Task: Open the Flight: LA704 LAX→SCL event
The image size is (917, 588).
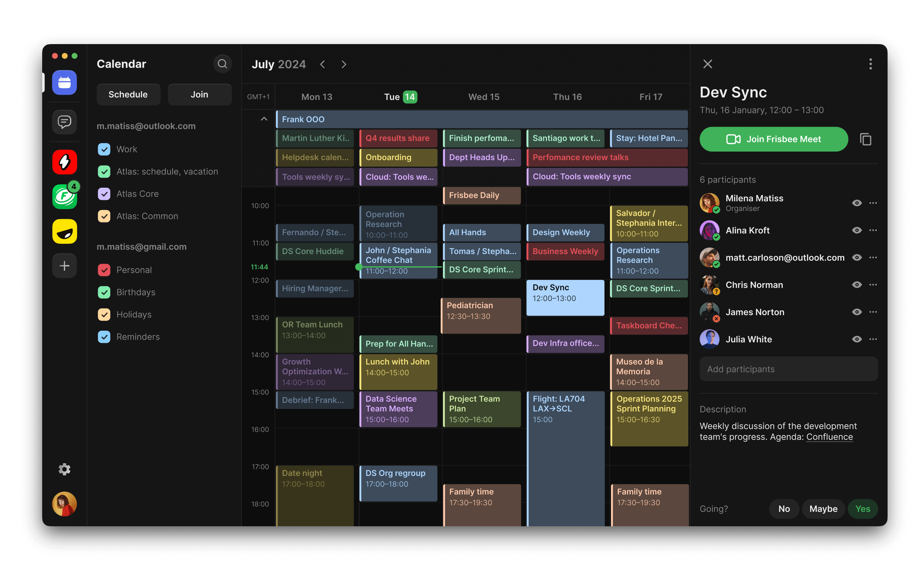Action: [x=565, y=458]
